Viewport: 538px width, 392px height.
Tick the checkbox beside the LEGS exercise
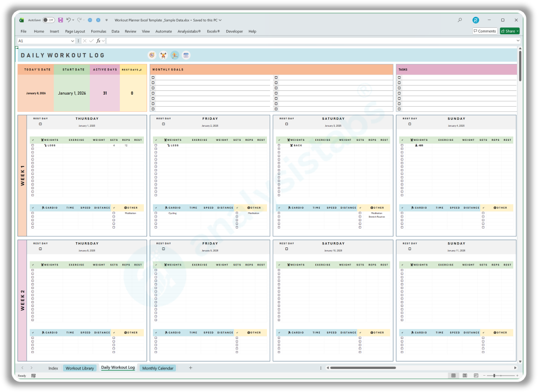pos(33,145)
